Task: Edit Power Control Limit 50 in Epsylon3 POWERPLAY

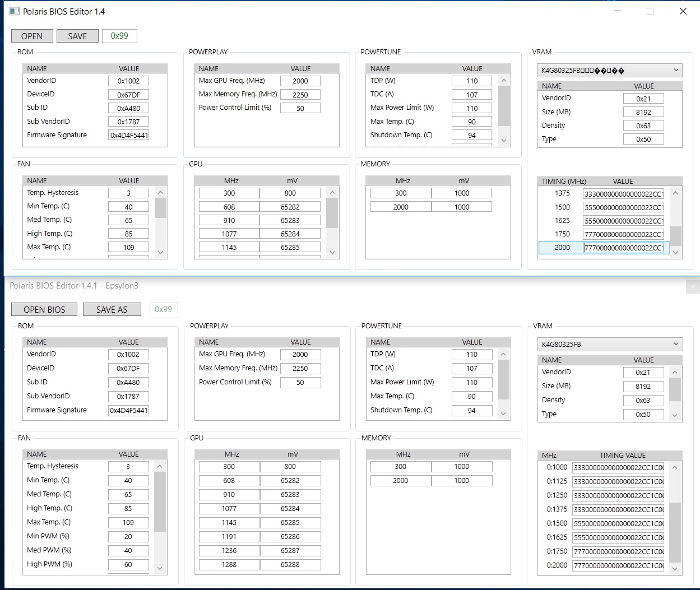Action: point(300,382)
